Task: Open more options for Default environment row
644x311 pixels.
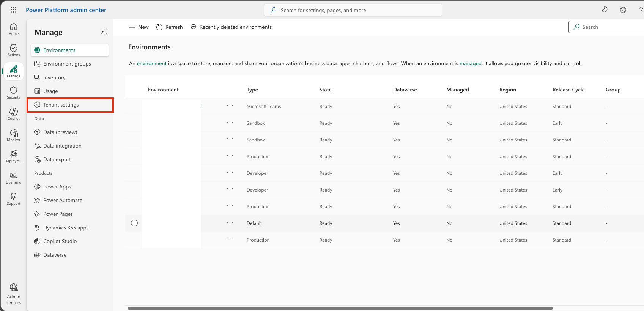Action: coord(230,223)
